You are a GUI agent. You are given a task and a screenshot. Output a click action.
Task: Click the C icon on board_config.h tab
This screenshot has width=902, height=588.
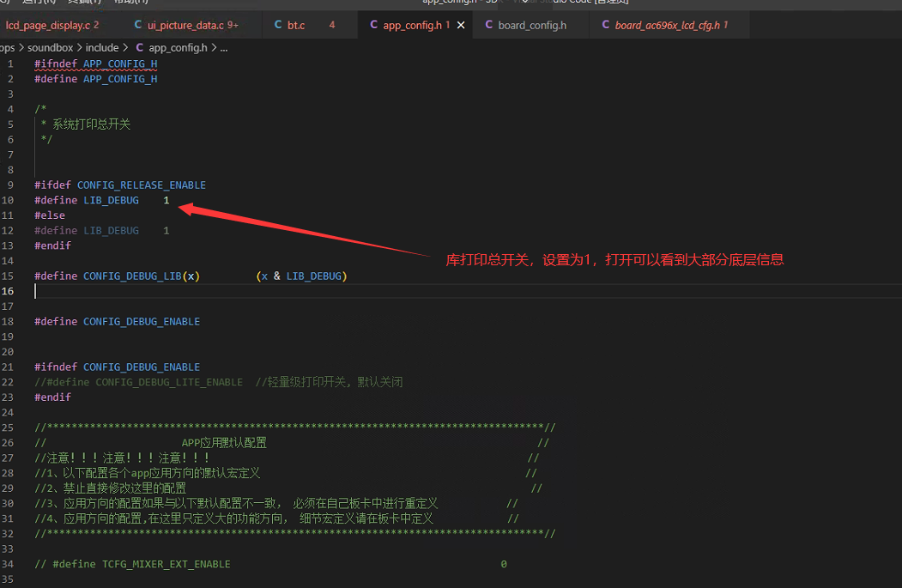489,25
